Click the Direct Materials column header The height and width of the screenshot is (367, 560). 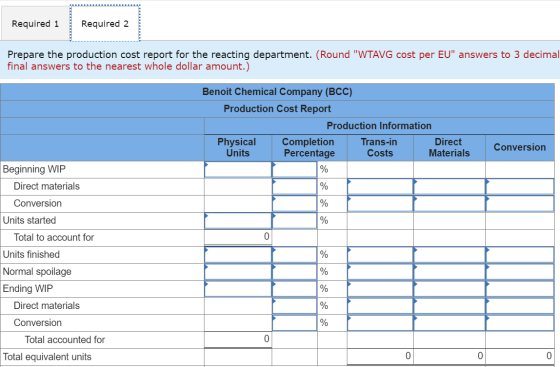pyautogui.click(x=449, y=147)
